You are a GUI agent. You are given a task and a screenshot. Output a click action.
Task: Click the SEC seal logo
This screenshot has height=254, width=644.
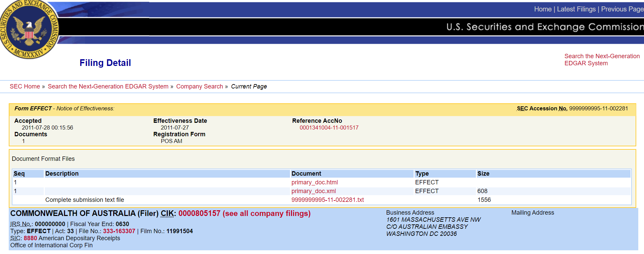tap(29, 29)
